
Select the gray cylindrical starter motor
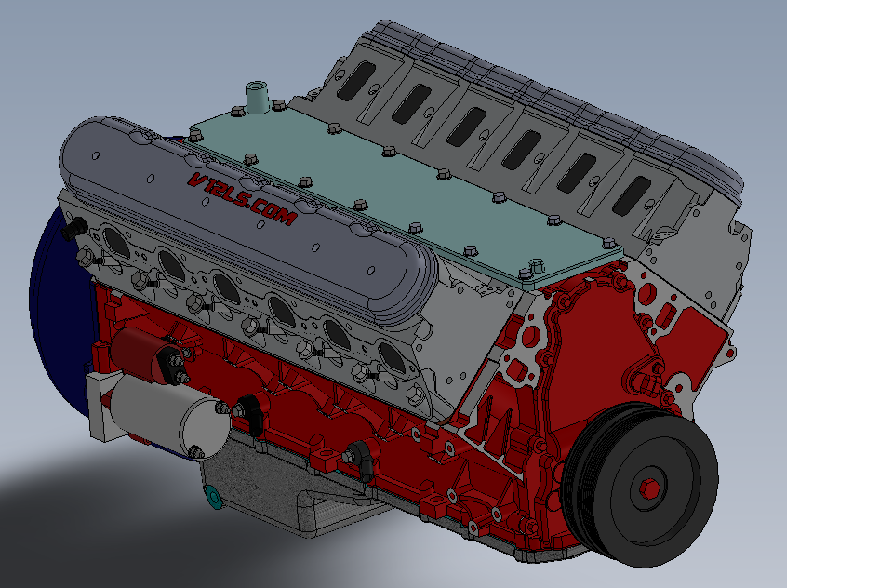pos(168,417)
